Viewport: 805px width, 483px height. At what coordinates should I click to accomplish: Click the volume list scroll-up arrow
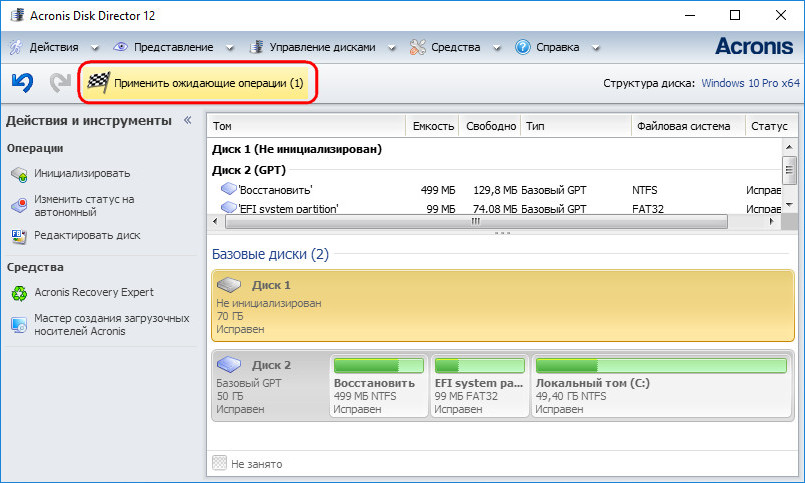click(x=789, y=147)
